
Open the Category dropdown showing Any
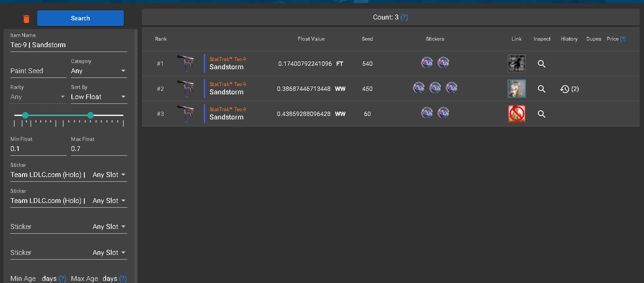click(99, 71)
